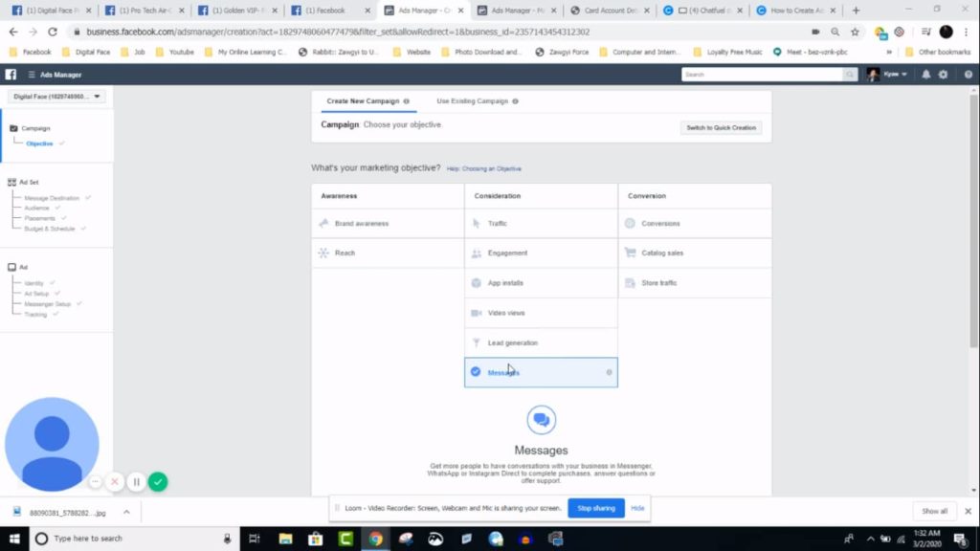Switch to the Card Account browser tab
Viewport: 980px width, 551px height.
point(609,11)
